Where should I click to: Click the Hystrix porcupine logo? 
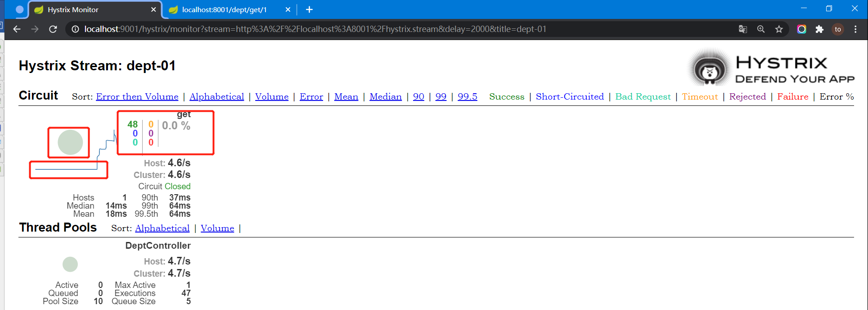(709, 68)
